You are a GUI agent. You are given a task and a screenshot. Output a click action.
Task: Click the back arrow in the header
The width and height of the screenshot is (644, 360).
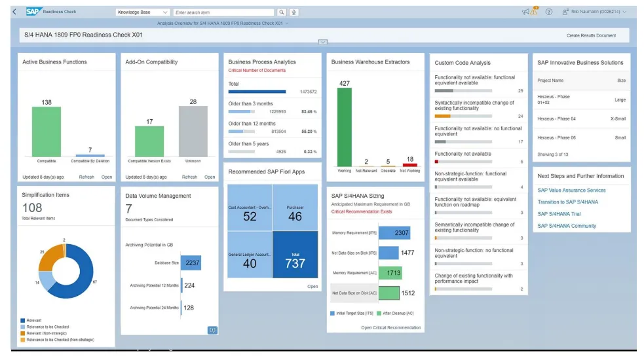14,12
